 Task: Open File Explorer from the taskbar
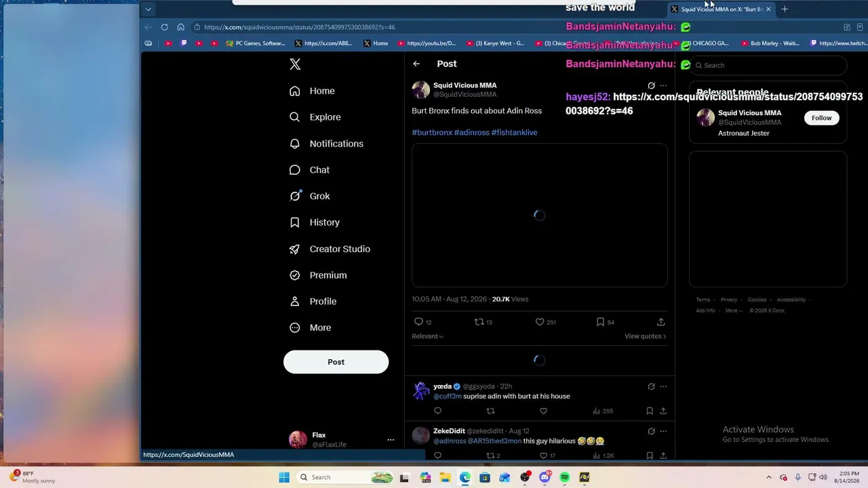[445, 477]
